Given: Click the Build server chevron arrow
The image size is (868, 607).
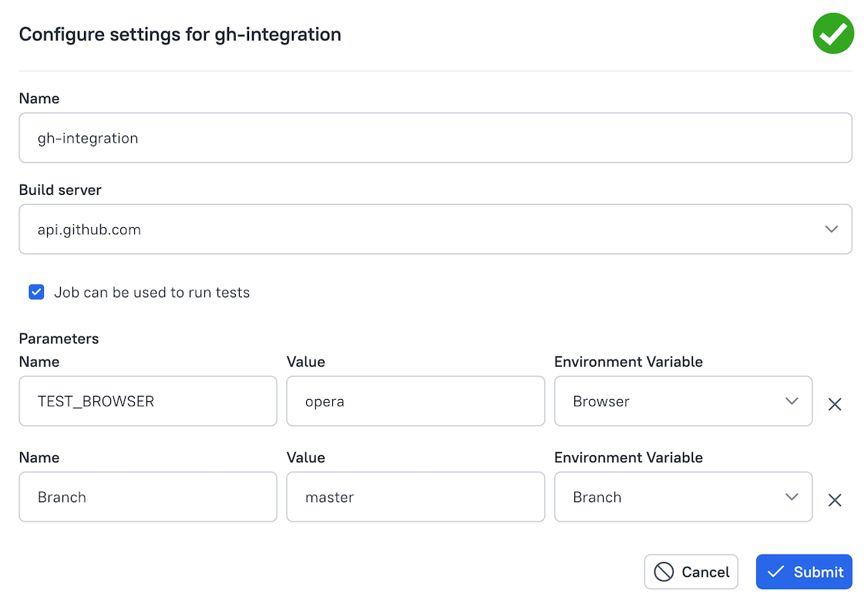Looking at the screenshot, I should pyautogui.click(x=831, y=229).
